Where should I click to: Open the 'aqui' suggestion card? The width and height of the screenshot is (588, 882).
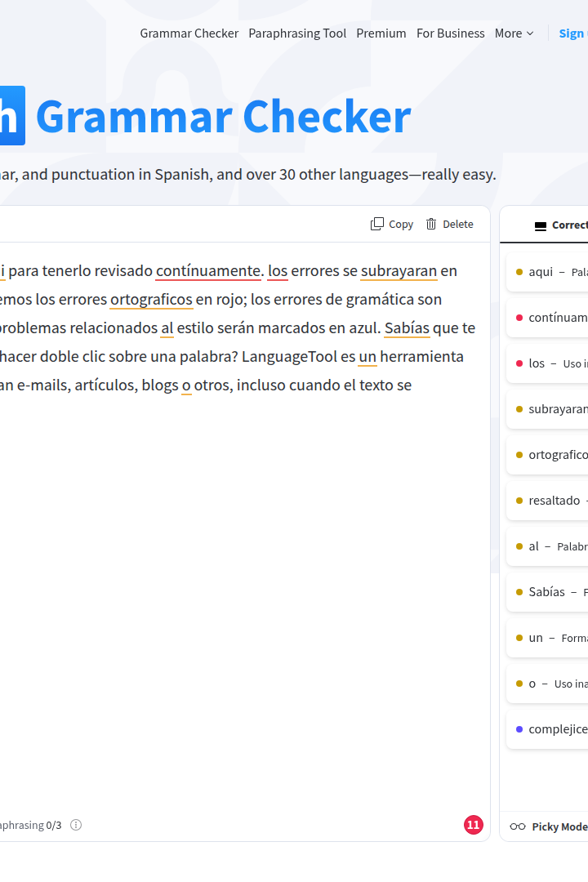[547, 272]
